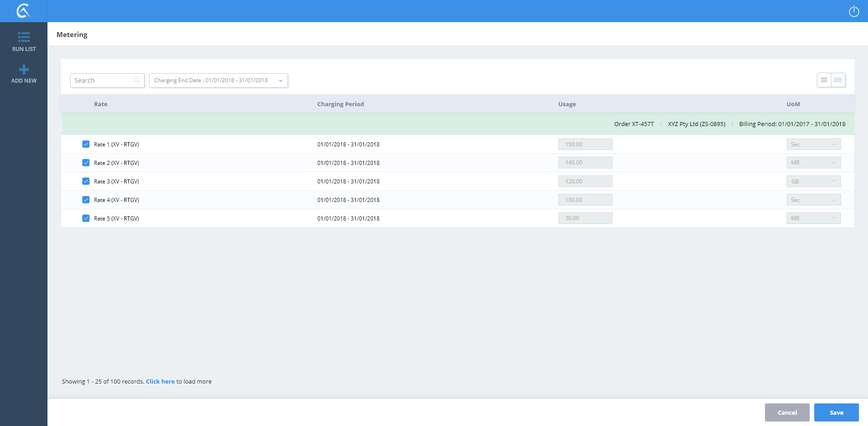Click the Rate 1 usage field showing 150.00
The height and width of the screenshot is (426, 868).
point(585,144)
